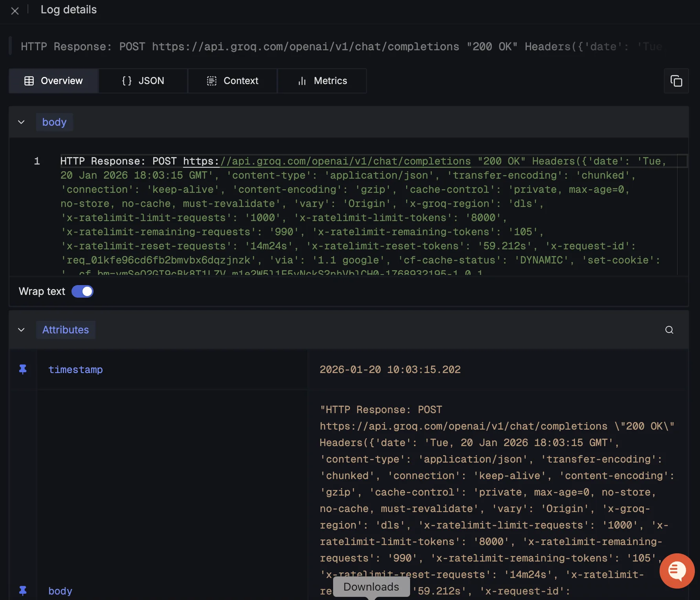
Task: Unpin the timestamp attribute
Action: tap(23, 369)
